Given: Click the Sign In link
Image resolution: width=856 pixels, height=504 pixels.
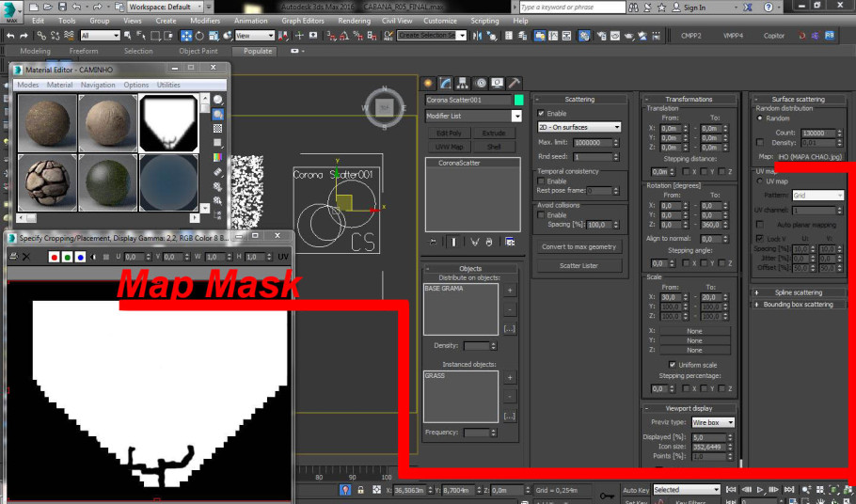Looking at the screenshot, I should point(694,8).
